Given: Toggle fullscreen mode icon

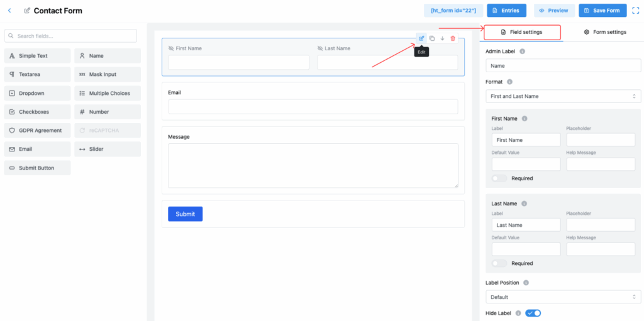Looking at the screenshot, I should point(636,11).
